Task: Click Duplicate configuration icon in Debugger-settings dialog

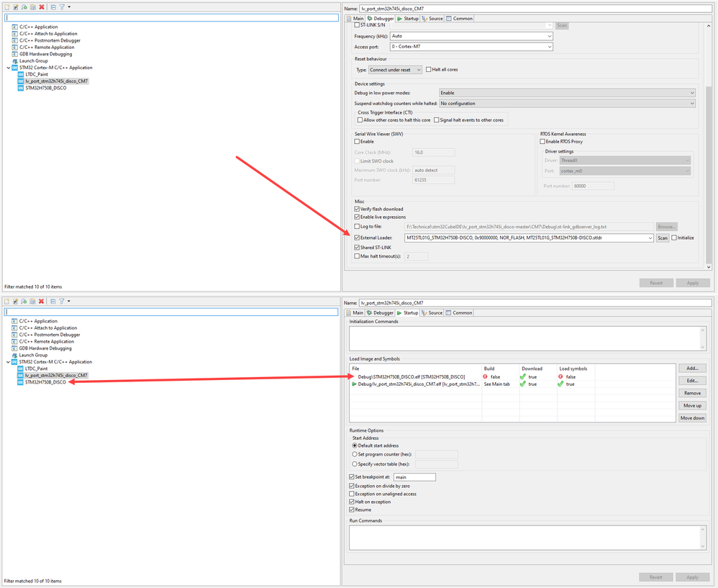Action: [33, 7]
